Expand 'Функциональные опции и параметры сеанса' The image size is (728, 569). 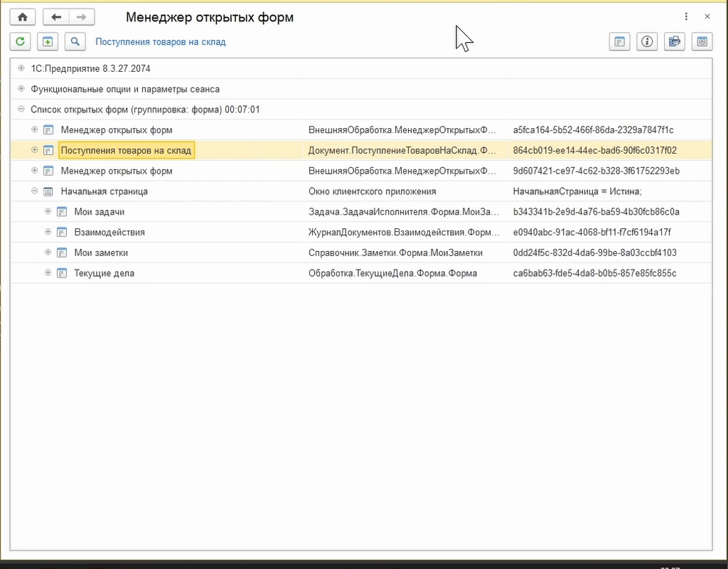pos(21,89)
